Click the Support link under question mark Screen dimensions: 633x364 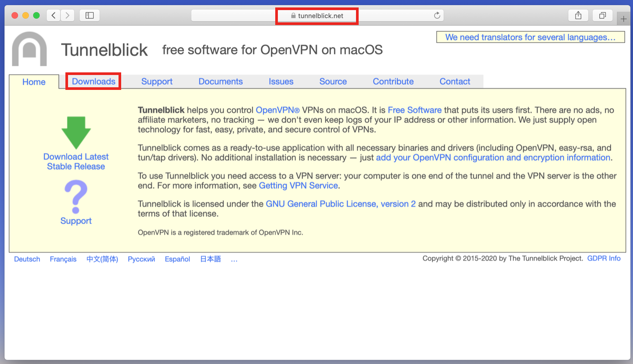(76, 221)
